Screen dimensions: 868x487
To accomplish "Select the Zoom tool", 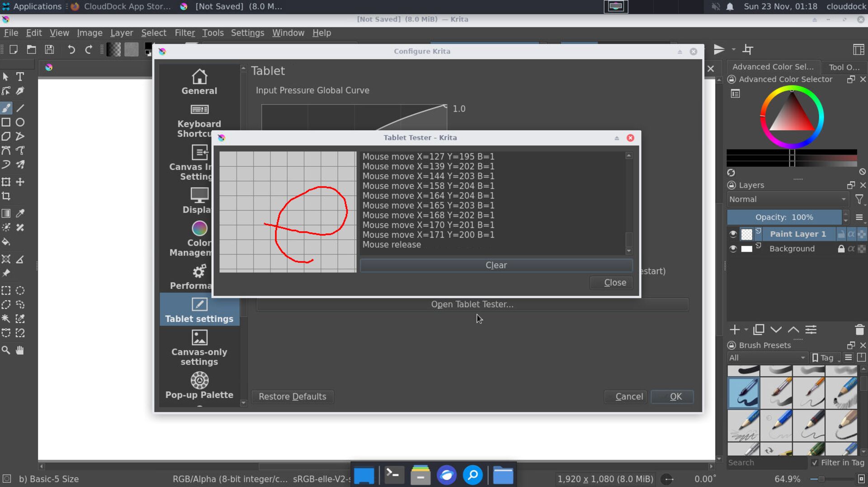I will click(x=6, y=350).
